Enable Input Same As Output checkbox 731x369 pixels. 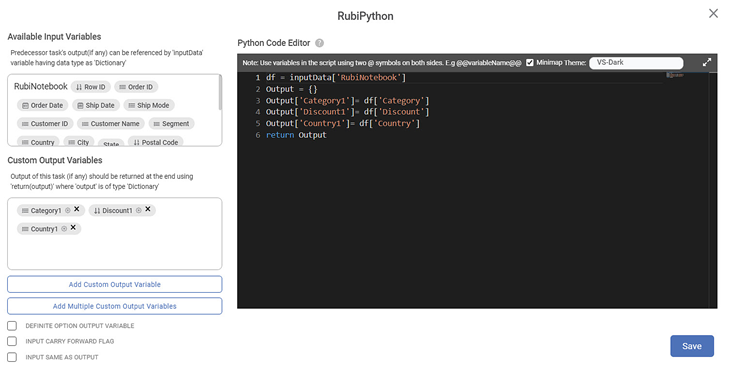coord(12,357)
